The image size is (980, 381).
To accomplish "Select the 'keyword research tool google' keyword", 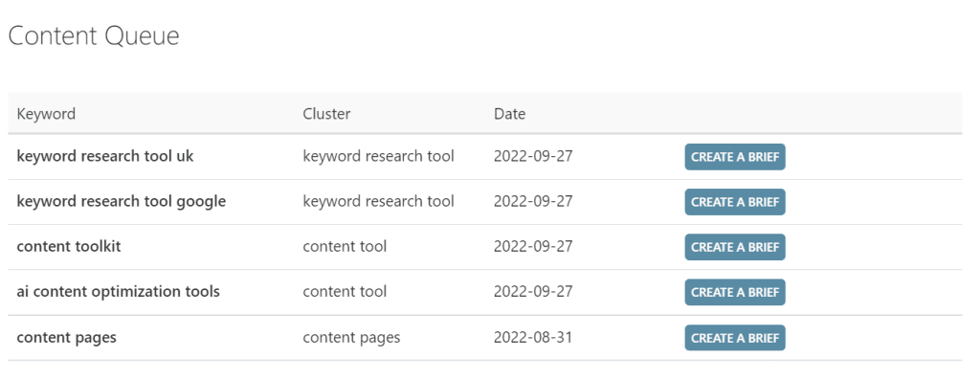I will (x=122, y=202).
